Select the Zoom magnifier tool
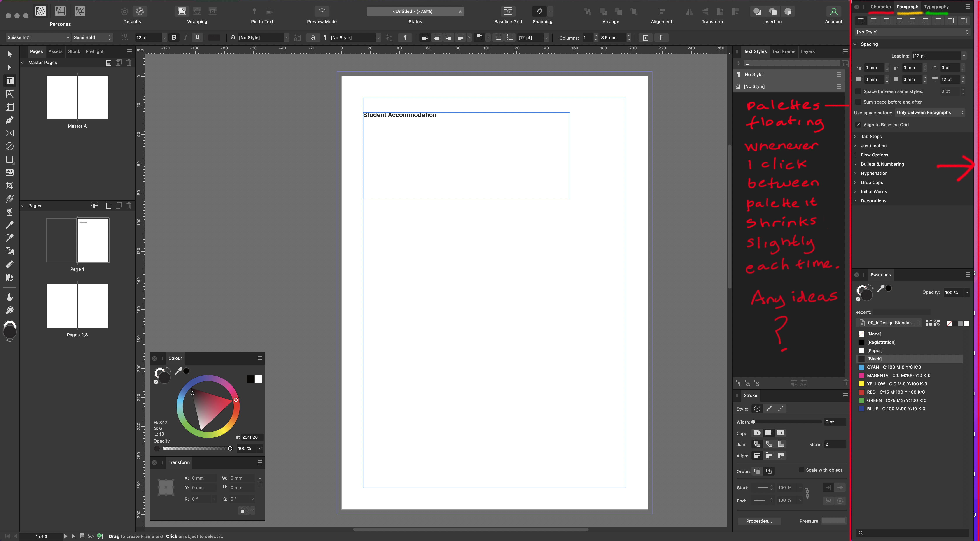 coord(9,310)
